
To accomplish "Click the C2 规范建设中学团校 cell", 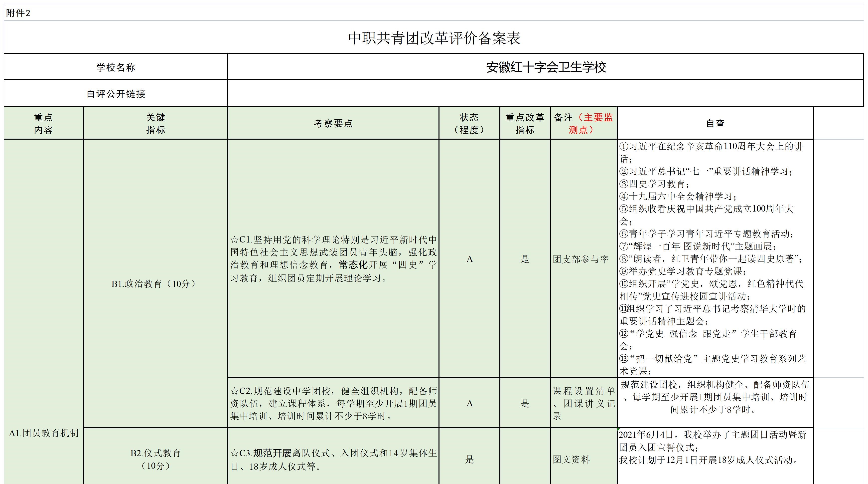I will pos(333,403).
